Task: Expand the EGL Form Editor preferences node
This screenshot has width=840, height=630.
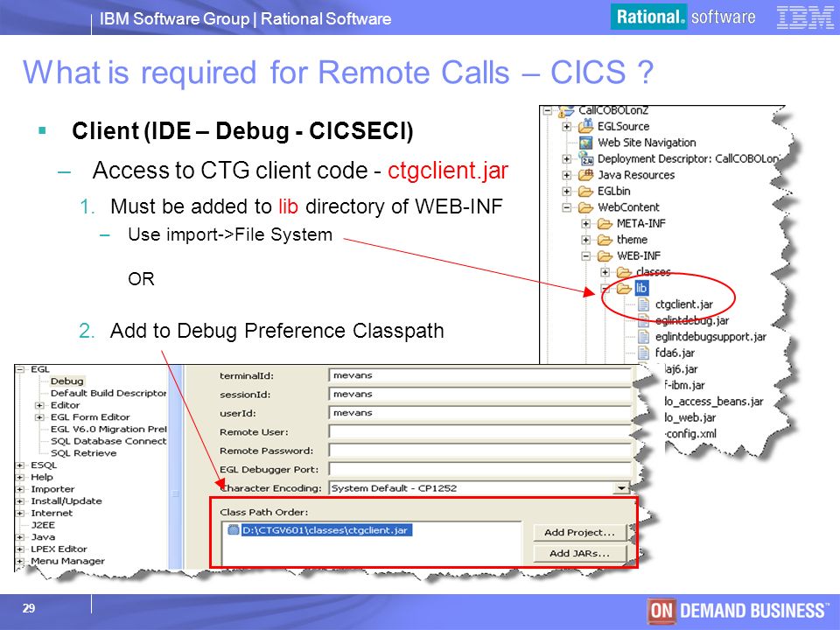Action: pos(39,416)
